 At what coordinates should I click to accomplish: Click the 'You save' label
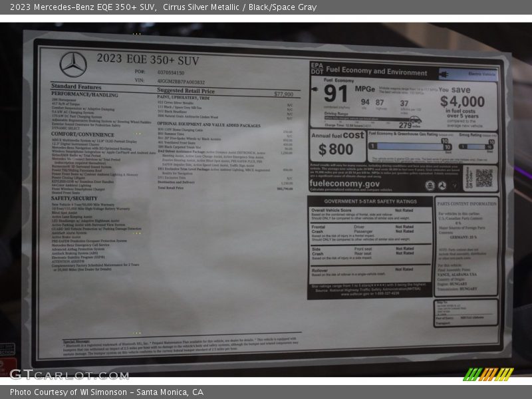point(455,90)
